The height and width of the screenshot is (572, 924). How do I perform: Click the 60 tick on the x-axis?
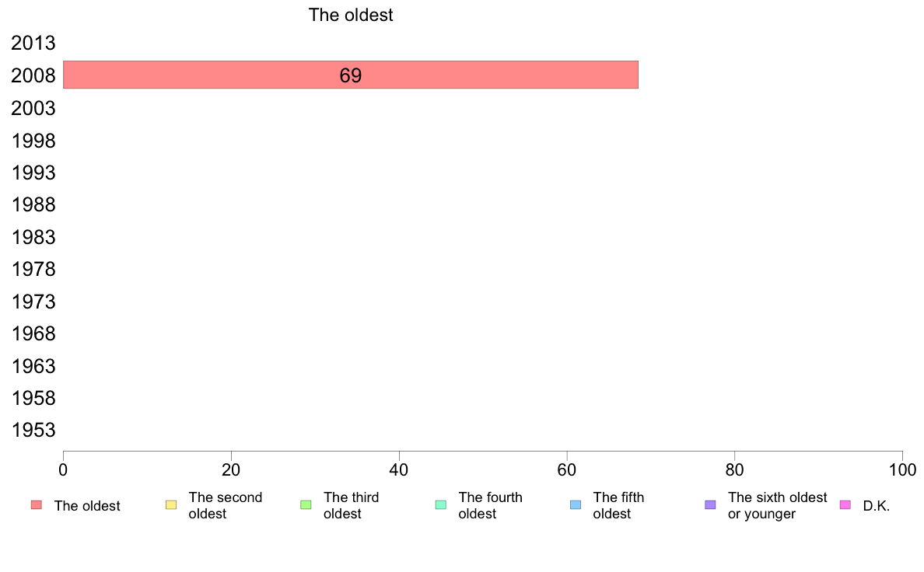click(567, 469)
